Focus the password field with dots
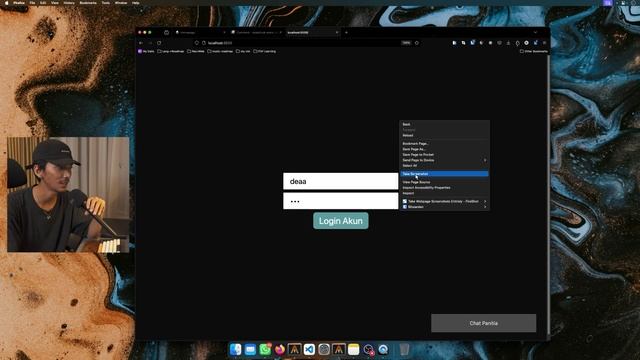This screenshot has height=360, width=640. (340, 201)
